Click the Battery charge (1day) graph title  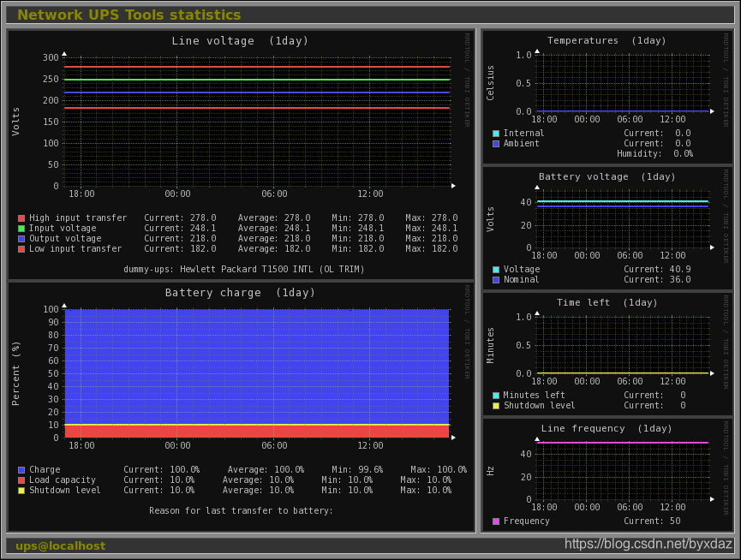[240, 293]
